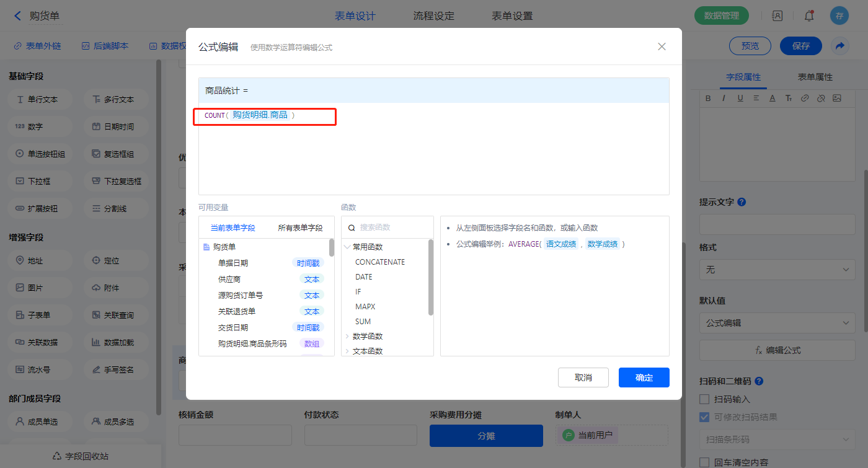Toggle the 可修改扫码结果 checkbox

click(x=704, y=417)
